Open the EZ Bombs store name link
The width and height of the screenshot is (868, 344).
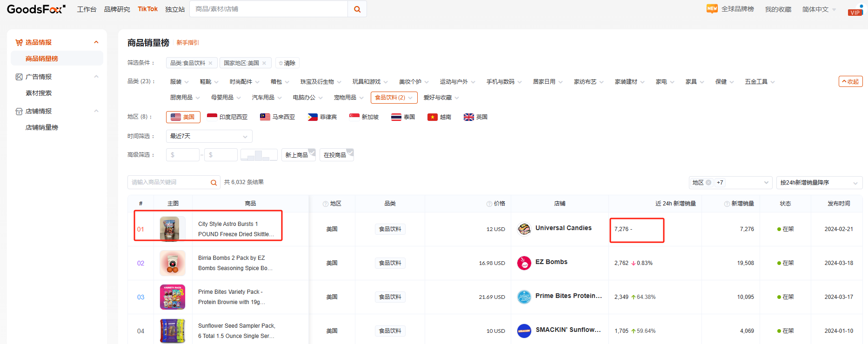pos(551,262)
